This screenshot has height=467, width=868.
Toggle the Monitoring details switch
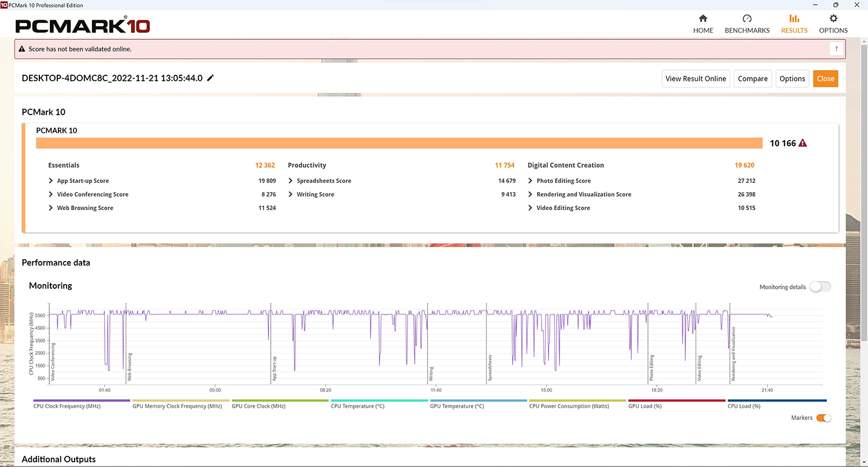tap(821, 286)
